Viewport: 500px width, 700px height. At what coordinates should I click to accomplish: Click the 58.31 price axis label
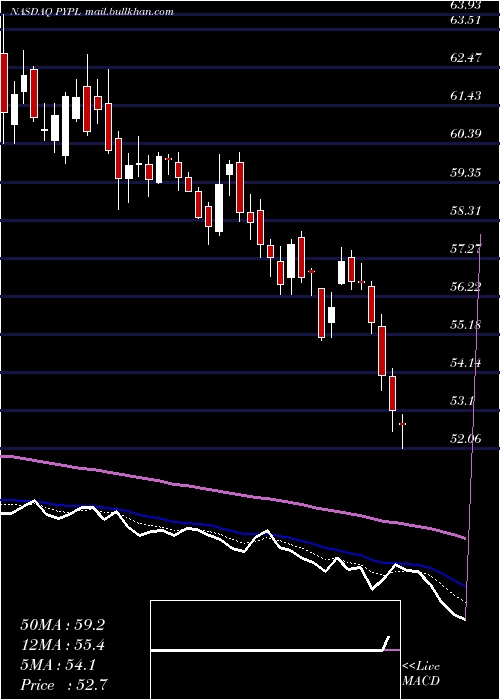click(466, 210)
